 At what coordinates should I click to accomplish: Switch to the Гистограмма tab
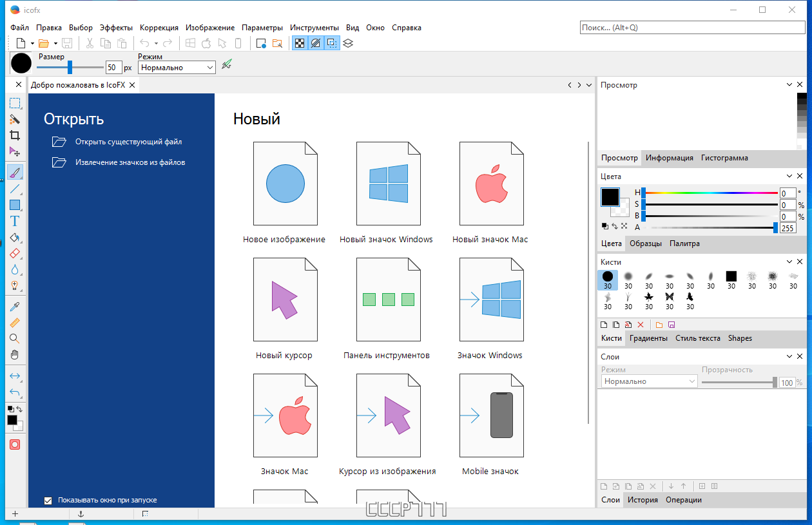[x=724, y=158]
